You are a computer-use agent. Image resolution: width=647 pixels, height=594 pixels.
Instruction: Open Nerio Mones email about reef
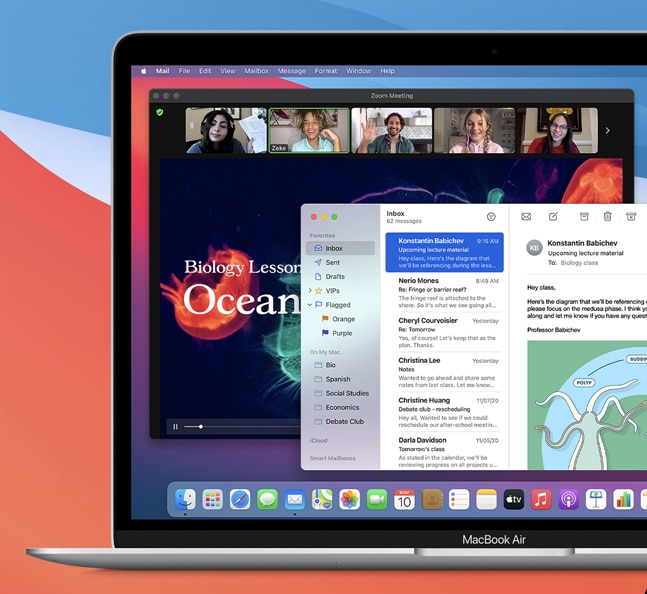[x=444, y=292]
